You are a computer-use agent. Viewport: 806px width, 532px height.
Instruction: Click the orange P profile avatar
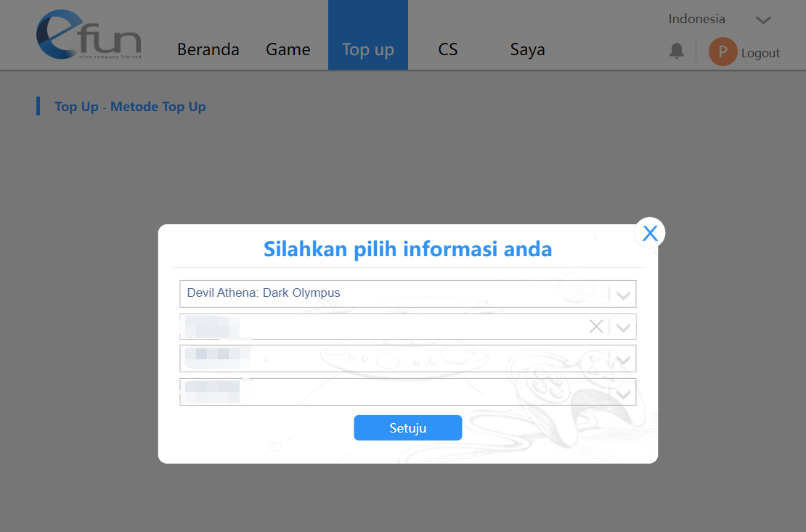[x=722, y=52]
